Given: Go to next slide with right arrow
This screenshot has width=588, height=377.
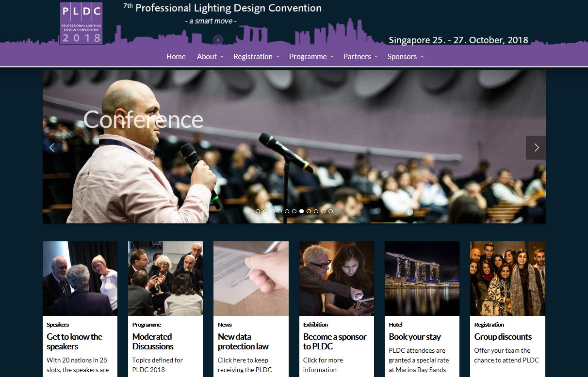Looking at the screenshot, I should [x=536, y=148].
